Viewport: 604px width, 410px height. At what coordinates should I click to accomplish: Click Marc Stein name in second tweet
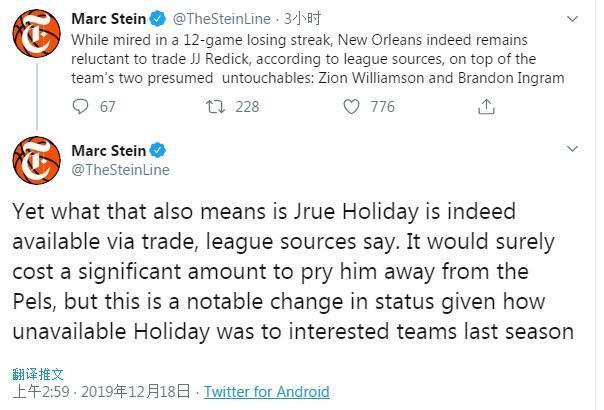click(x=109, y=150)
